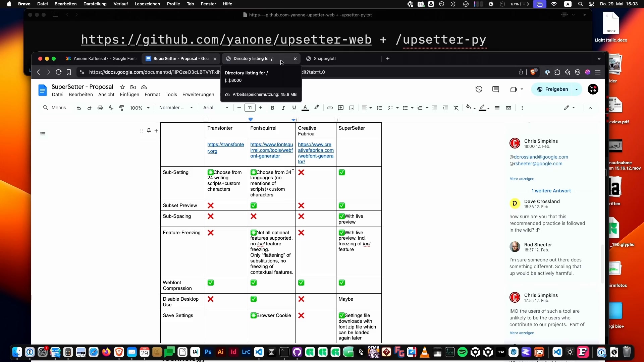Star the SuperSetter - Proposal document
This screenshot has height=362, width=644.
(x=122, y=87)
